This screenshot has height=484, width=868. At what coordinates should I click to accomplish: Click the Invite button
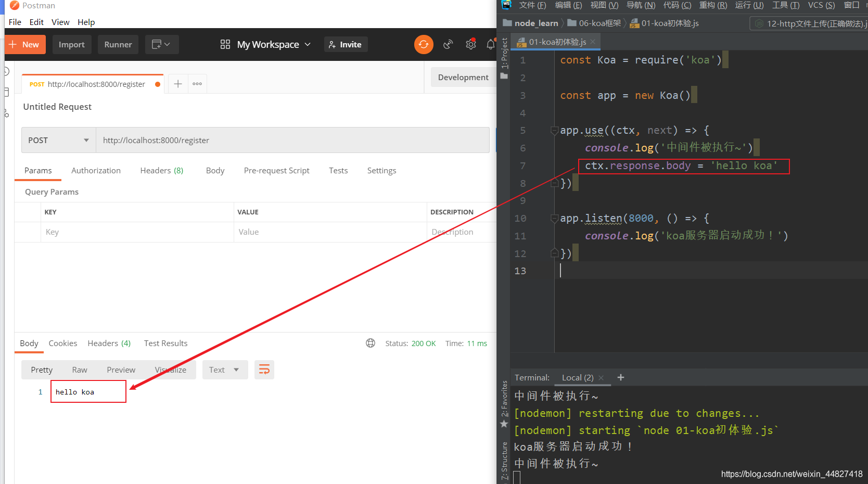pos(346,45)
